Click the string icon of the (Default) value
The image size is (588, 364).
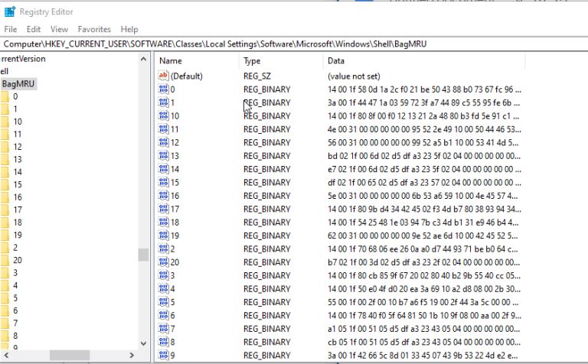pos(163,76)
